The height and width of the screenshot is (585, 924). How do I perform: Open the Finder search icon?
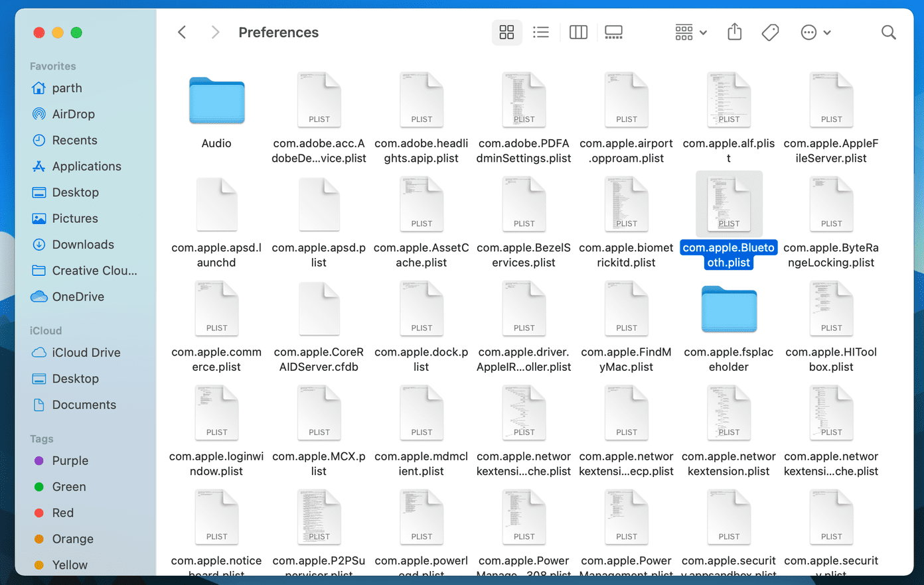tap(888, 32)
